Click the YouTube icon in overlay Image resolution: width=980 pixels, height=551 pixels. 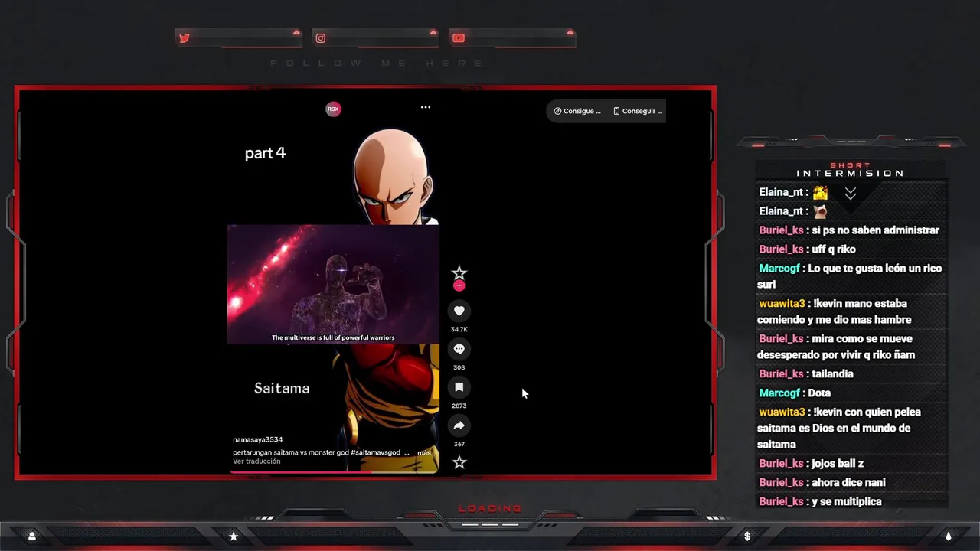458,38
